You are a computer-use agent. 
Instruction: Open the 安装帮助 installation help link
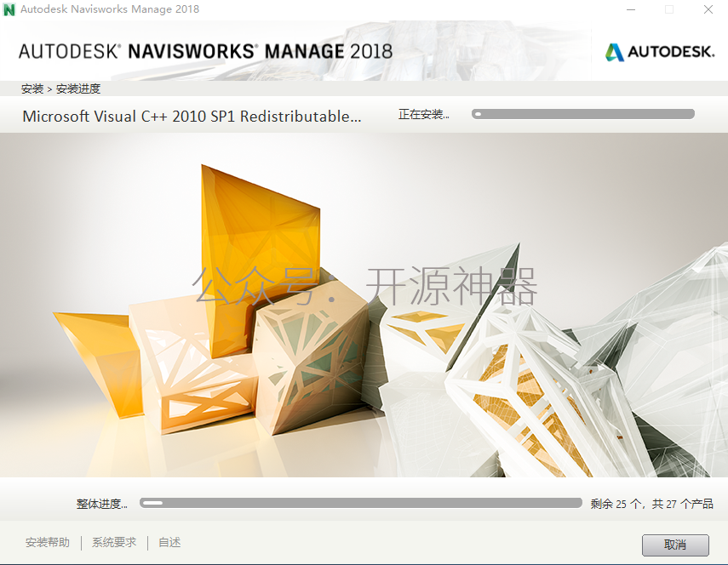[x=48, y=542]
